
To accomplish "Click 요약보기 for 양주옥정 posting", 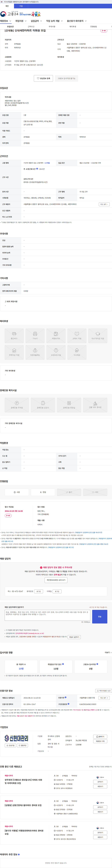I will pos(100,782).
